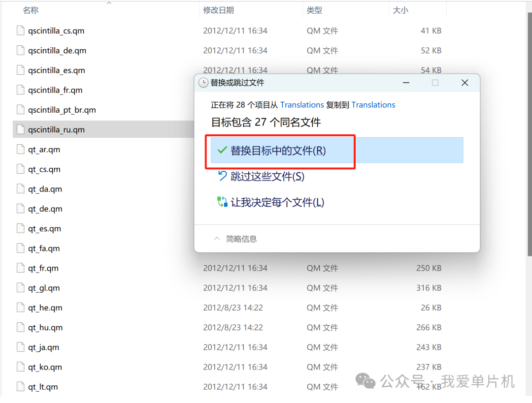Choose Let me decide for each file
This screenshot has width=532, height=403.
pyautogui.click(x=271, y=202)
